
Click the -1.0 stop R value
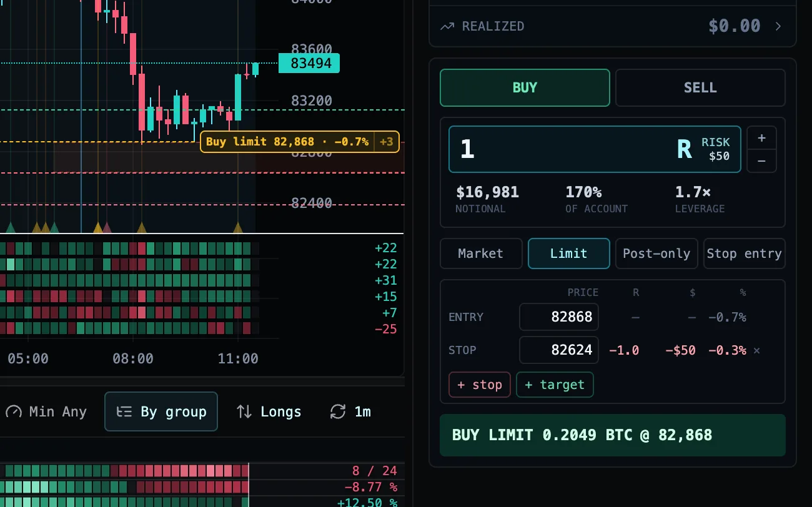[x=624, y=351]
